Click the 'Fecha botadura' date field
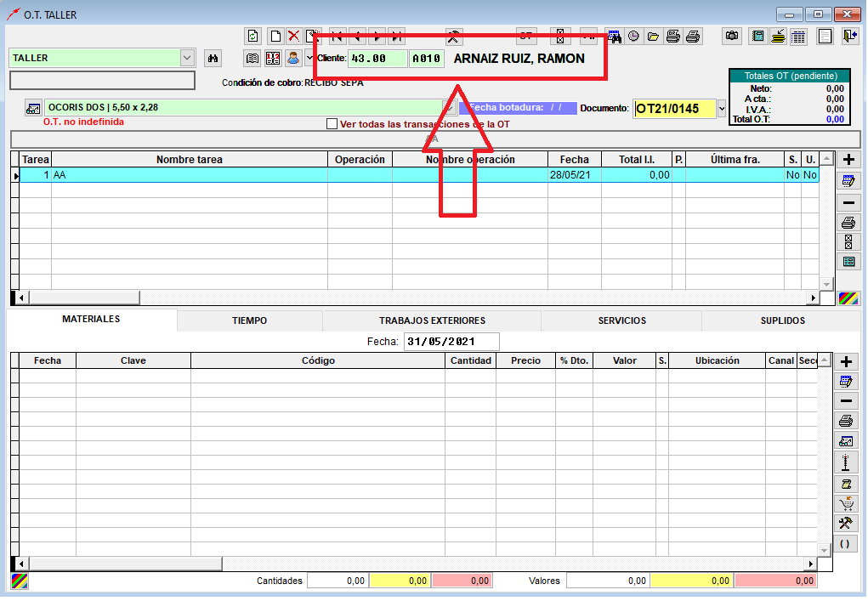The width and height of the screenshot is (868, 601). (518, 108)
